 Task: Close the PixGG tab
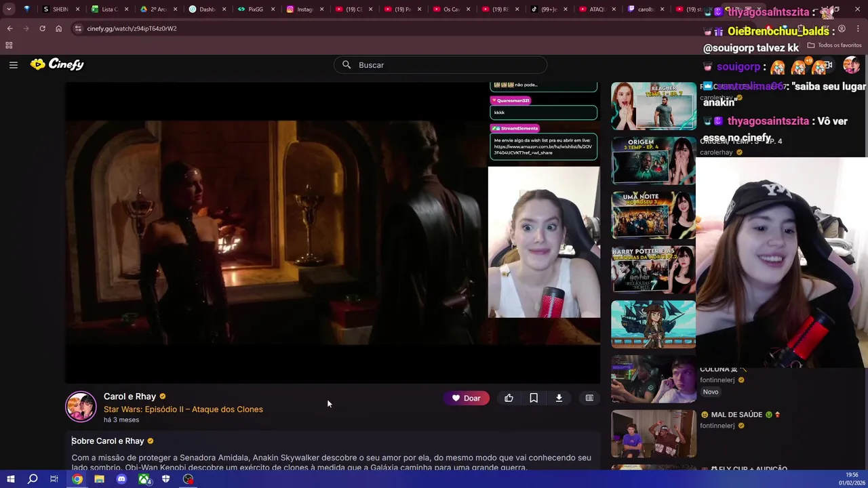(273, 9)
